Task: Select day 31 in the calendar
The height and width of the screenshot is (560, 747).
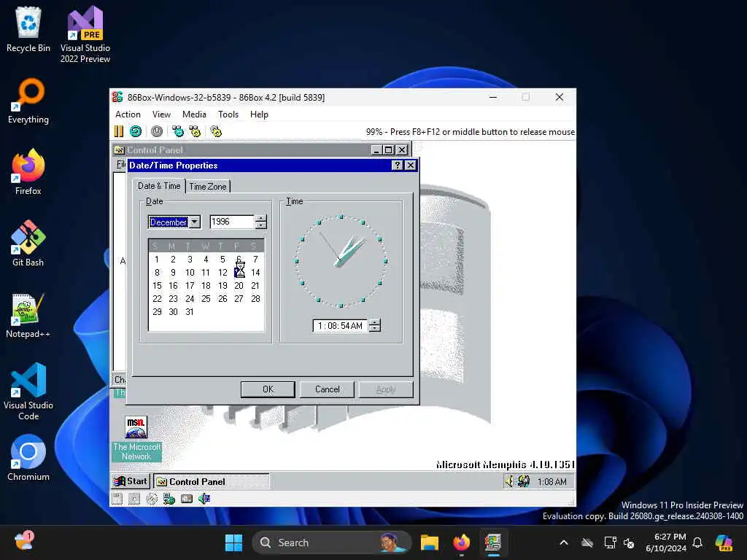Action: [190, 312]
